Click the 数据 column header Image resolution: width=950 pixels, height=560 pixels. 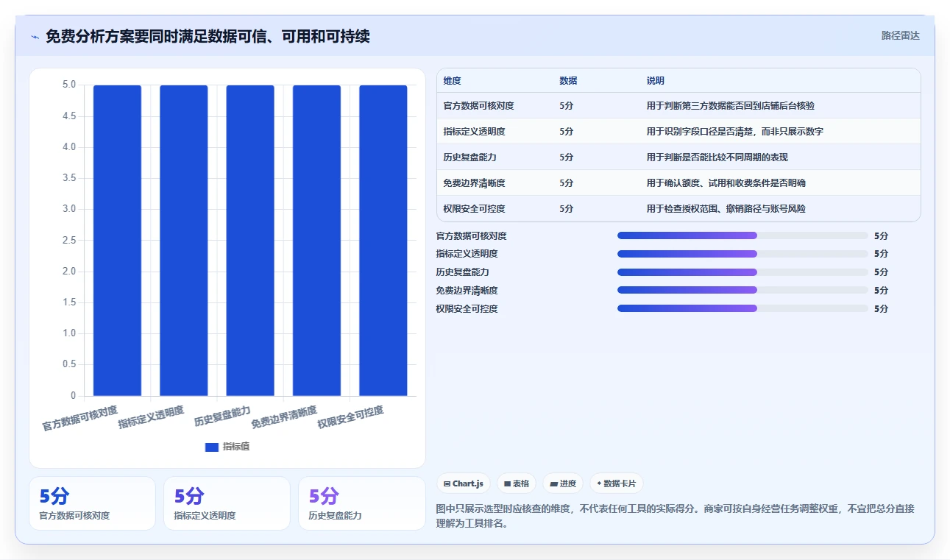point(568,81)
